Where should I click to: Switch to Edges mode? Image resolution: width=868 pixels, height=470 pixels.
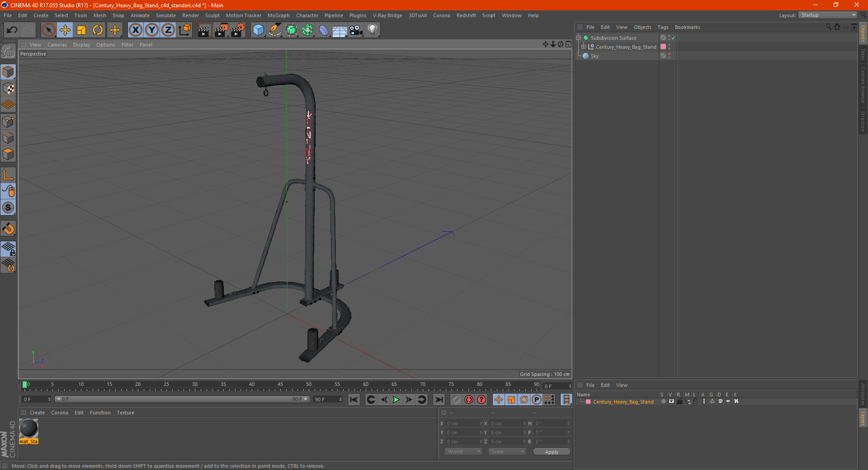tap(8, 138)
